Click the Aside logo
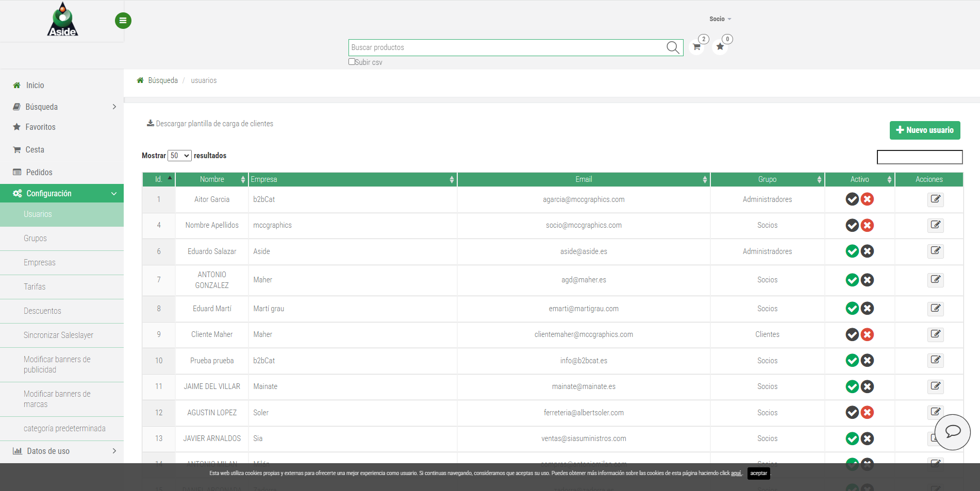 pyautogui.click(x=62, y=20)
